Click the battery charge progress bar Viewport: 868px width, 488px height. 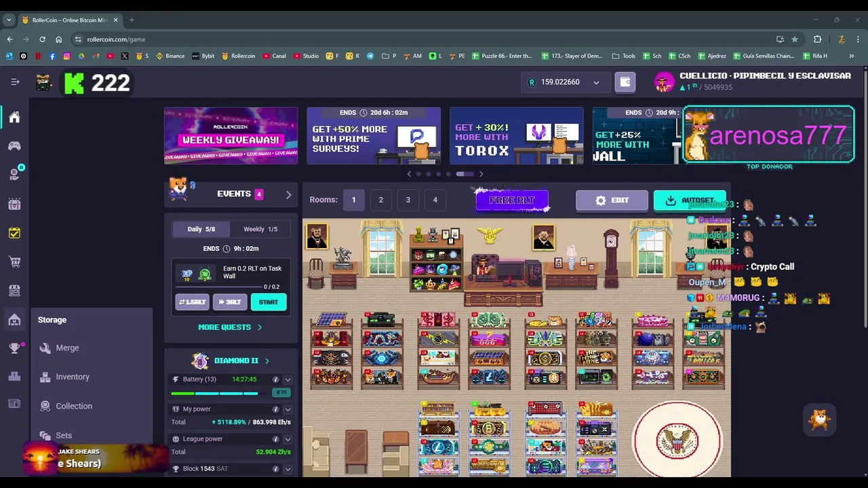215,393
